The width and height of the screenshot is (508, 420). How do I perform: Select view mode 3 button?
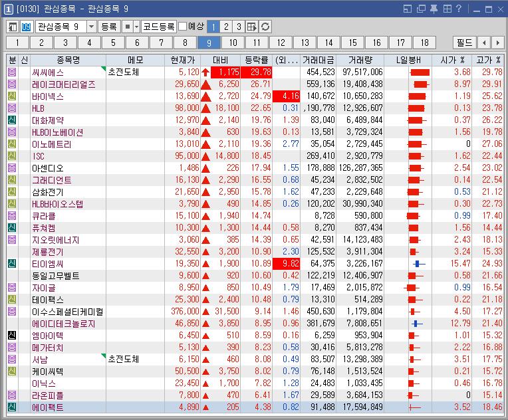pyautogui.click(x=239, y=27)
